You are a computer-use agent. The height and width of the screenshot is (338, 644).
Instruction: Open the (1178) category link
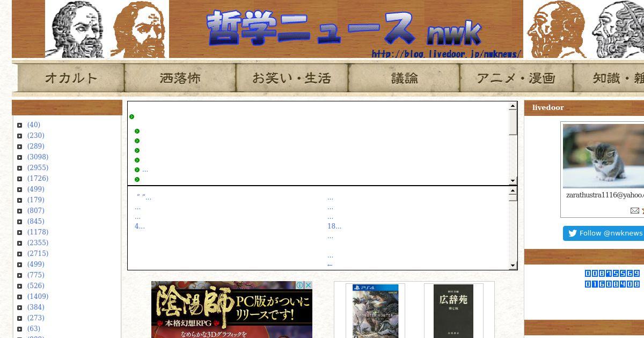pyautogui.click(x=38, y=232)
